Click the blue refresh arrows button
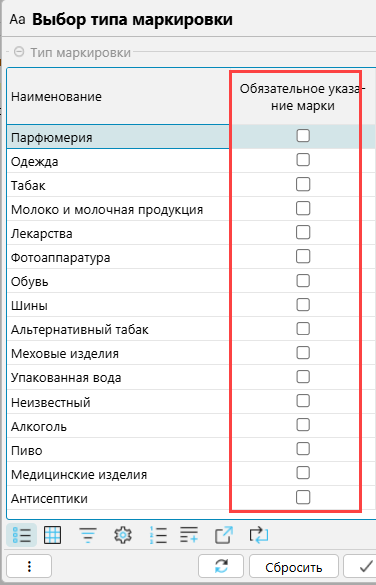The image size is (376, 585). (x=221, y=567)
